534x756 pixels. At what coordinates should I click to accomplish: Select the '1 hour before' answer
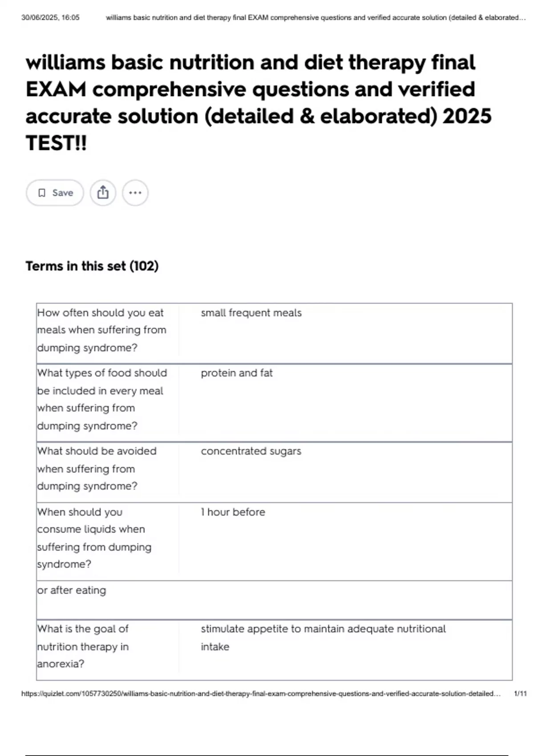[x=233, y=512]
